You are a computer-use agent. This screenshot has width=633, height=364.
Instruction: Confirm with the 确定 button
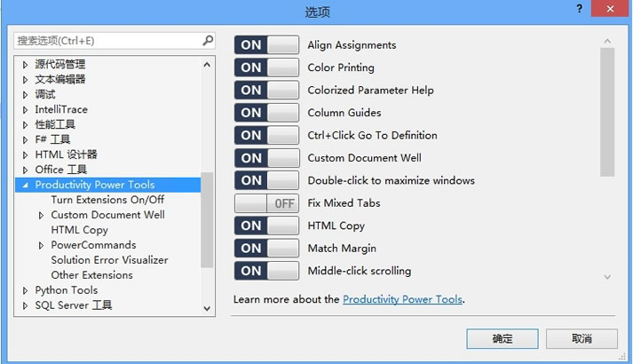coord(502,338)
